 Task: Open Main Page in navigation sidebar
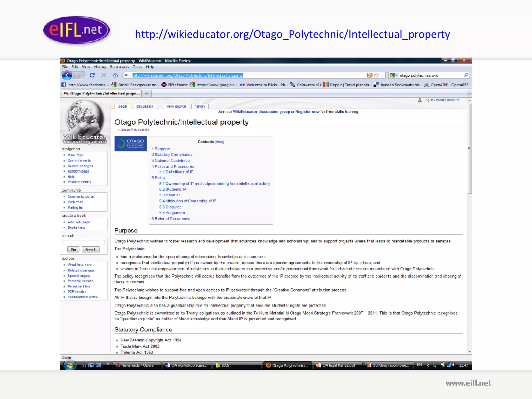(x=76, y=155)
